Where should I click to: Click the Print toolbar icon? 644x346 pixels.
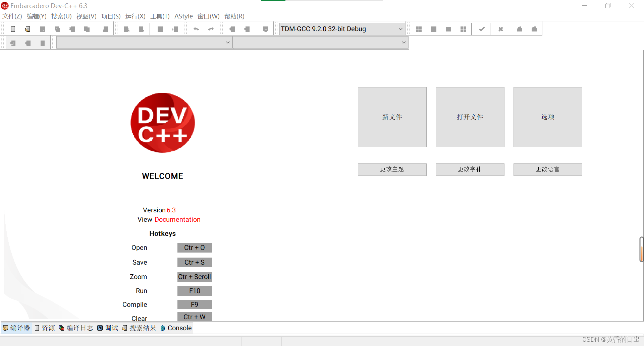[x=106, y=29]
